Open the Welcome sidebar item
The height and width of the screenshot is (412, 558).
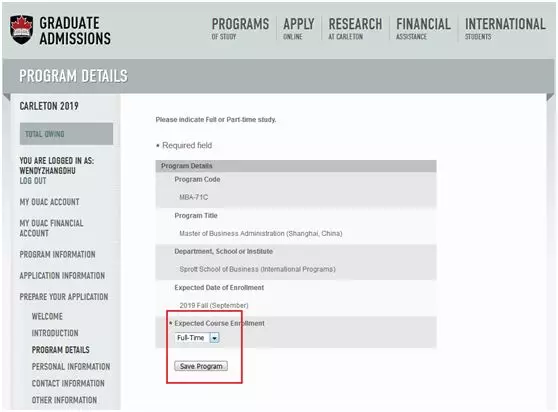click(x=47, y=316)
